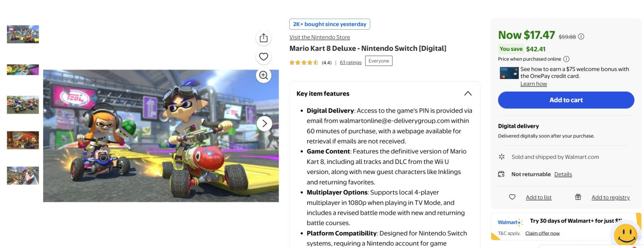Select the fourth product thumbnail

[x=23, y=140]
